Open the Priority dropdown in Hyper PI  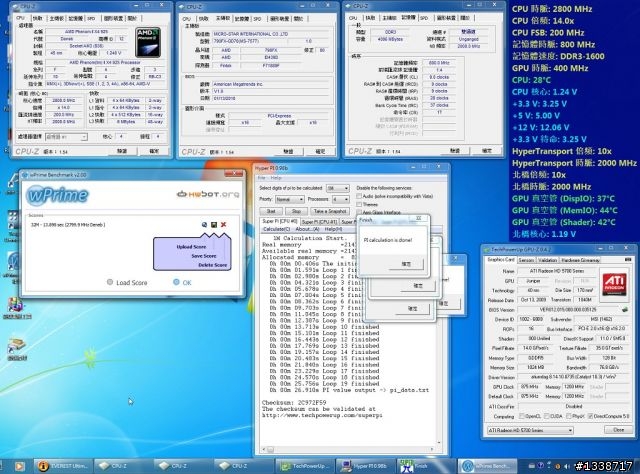pyautogui.click(x=289, y=199)
